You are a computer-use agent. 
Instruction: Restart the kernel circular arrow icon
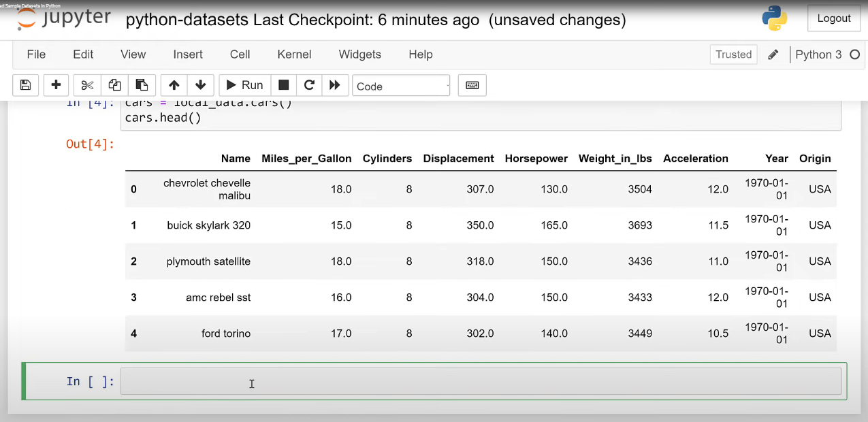(x=309, y=85)
